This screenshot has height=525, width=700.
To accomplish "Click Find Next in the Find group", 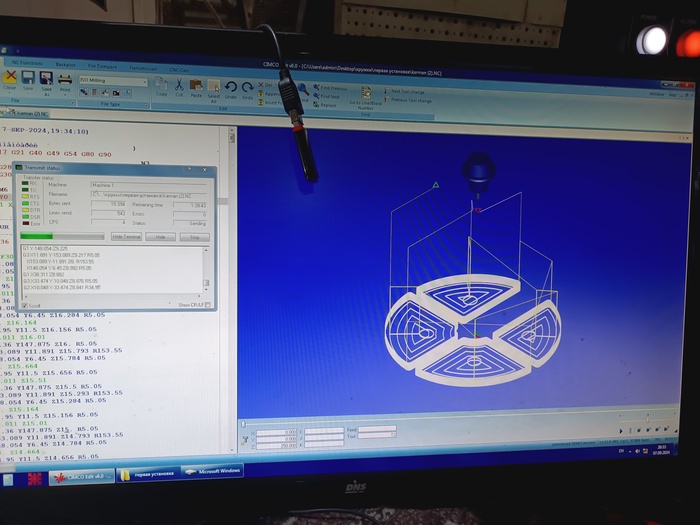I will click(327, 96).
